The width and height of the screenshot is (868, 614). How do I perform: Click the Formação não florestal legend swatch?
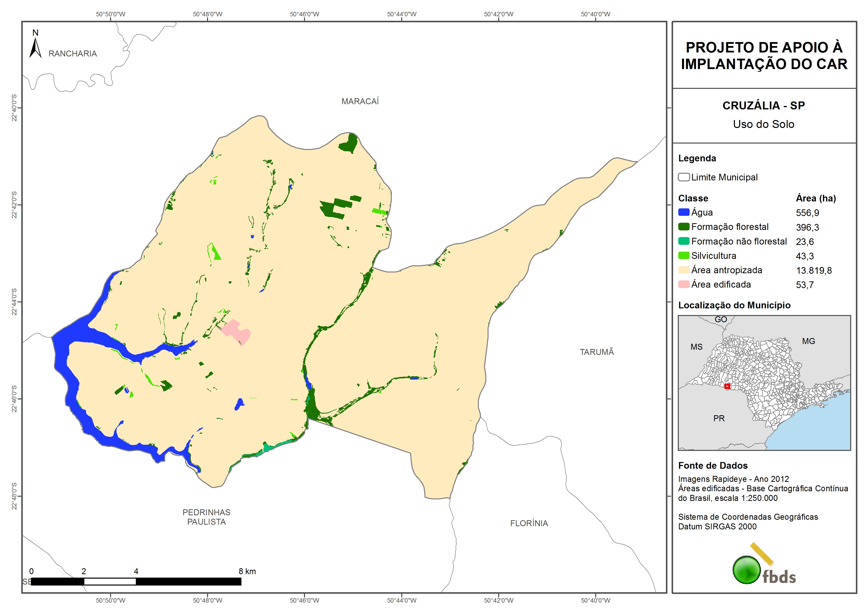(x=683, y=241)
